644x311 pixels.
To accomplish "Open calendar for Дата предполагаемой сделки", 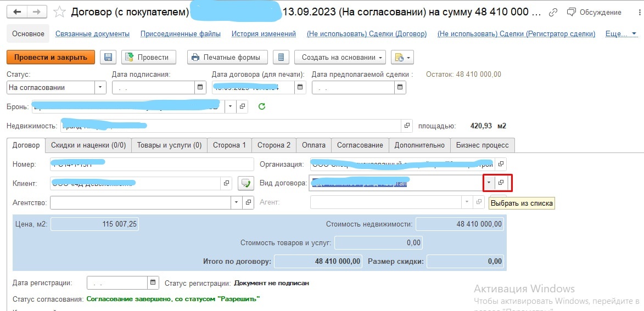I will click(x=400, y=87).
